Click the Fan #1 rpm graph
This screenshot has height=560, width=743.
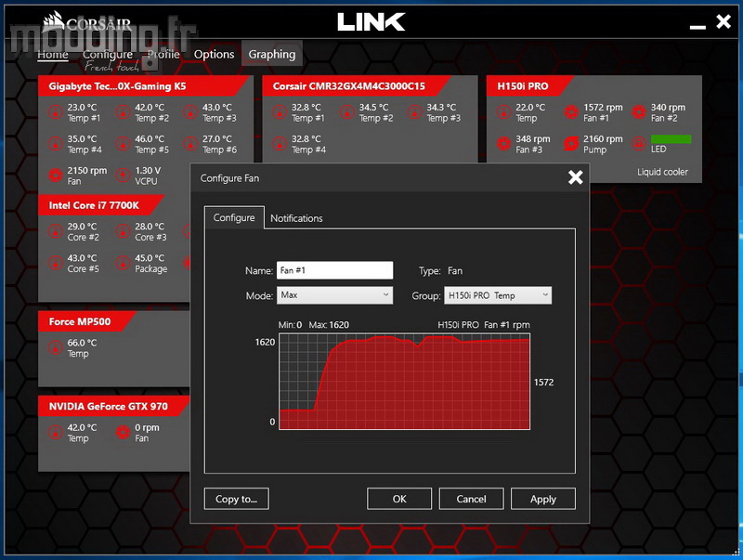[404, 382]
